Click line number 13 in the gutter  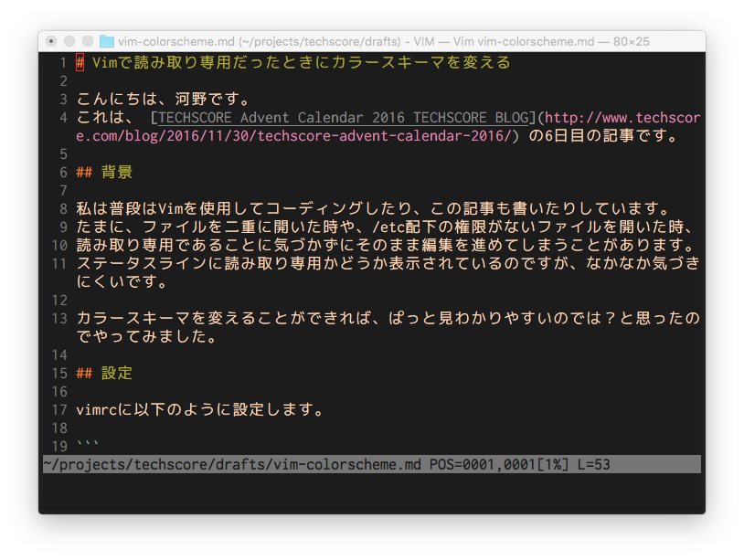(x=58, y=318)
